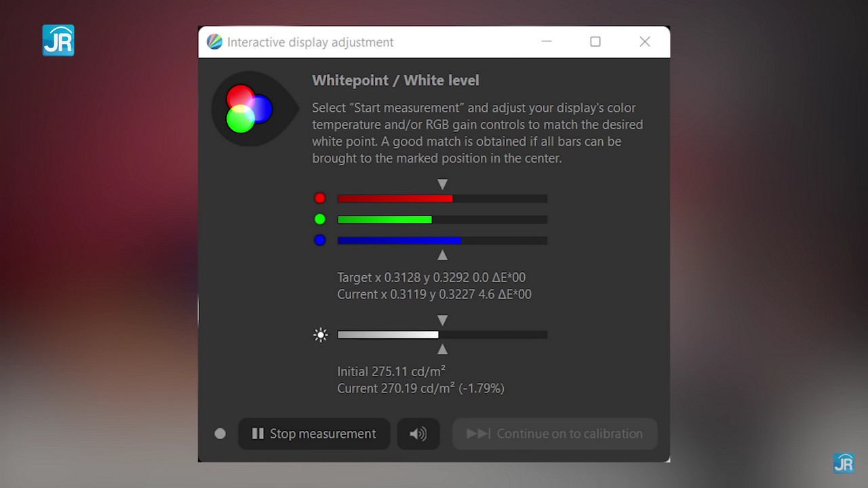Click the green gain level bar
The height and width of the screenshot is (488, 868).
click(x=442, y=220)
